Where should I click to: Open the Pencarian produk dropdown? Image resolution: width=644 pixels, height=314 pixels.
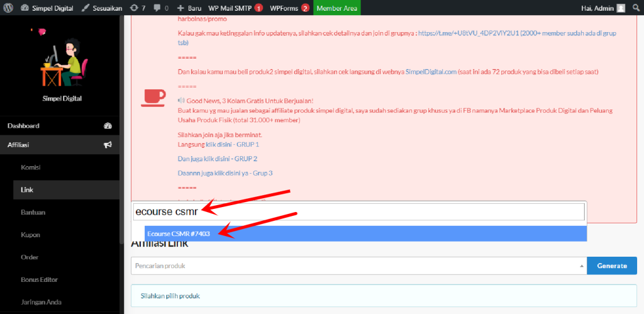click(x=358, y=266)
